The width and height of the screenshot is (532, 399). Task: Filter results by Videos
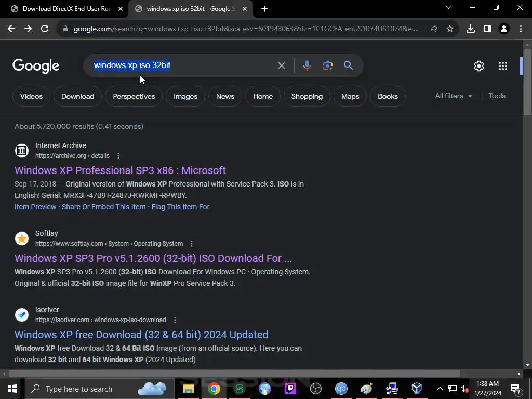coord(31,96)
